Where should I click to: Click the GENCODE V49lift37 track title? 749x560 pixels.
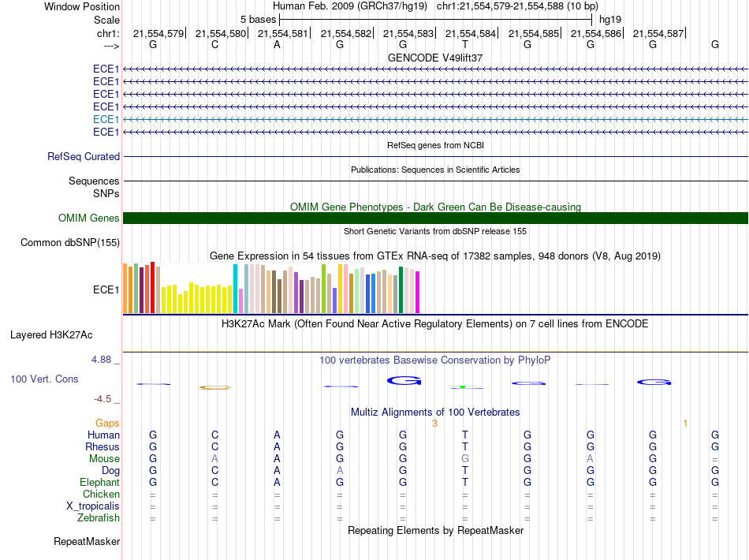435,58
